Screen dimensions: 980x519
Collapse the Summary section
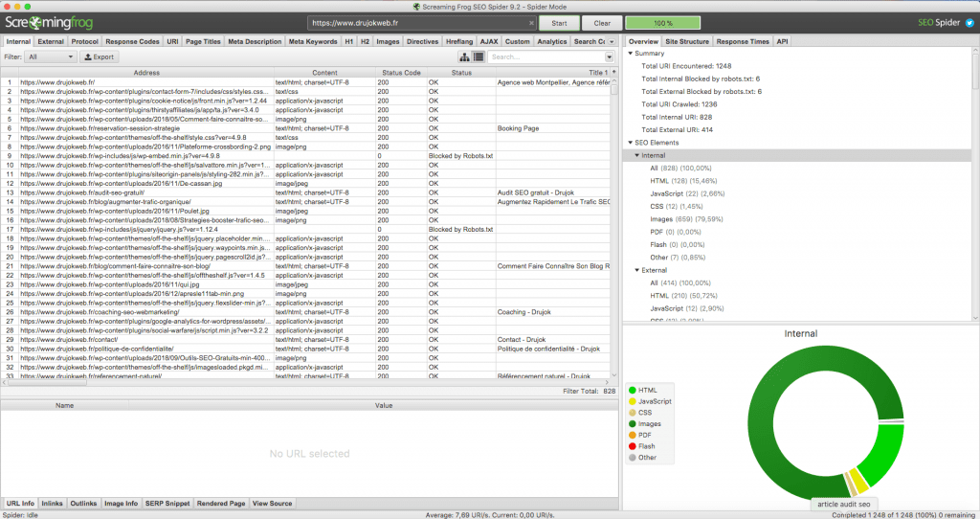coord(630,54)
